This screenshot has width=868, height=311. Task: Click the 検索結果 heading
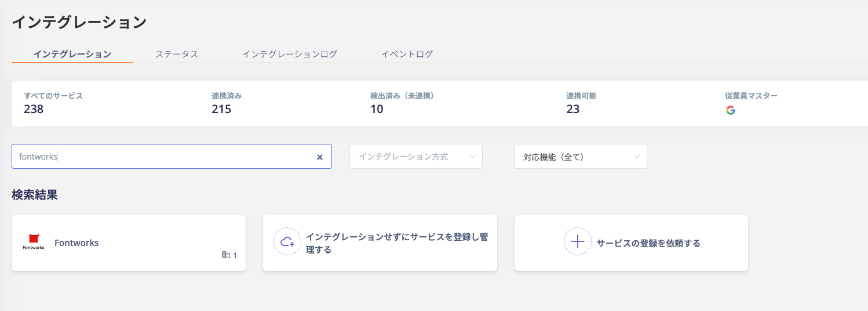(x=35, y=195)
